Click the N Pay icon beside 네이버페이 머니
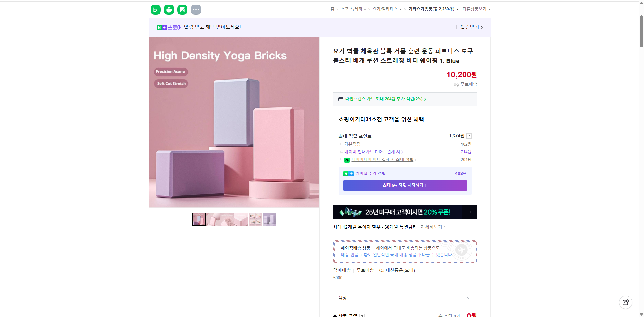644x317 pixels. [x=347, y=160]
